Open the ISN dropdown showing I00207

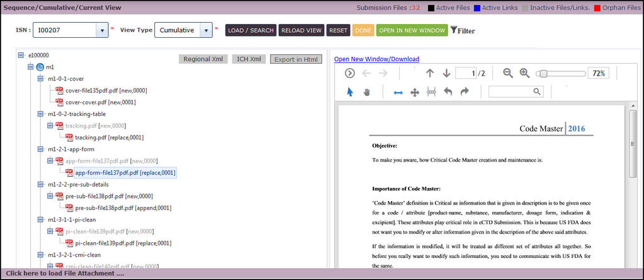point(102,30)
